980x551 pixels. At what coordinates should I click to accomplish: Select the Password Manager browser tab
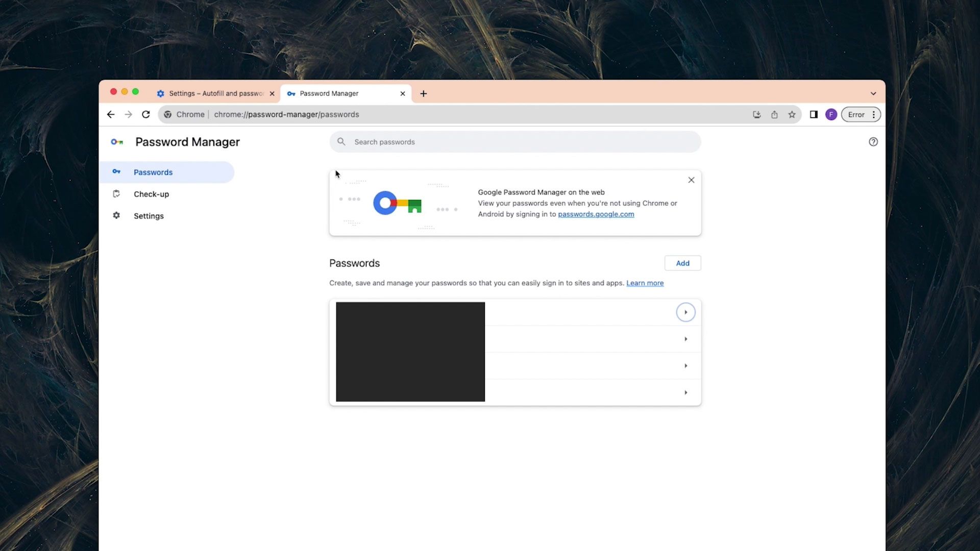coord(346,93)
